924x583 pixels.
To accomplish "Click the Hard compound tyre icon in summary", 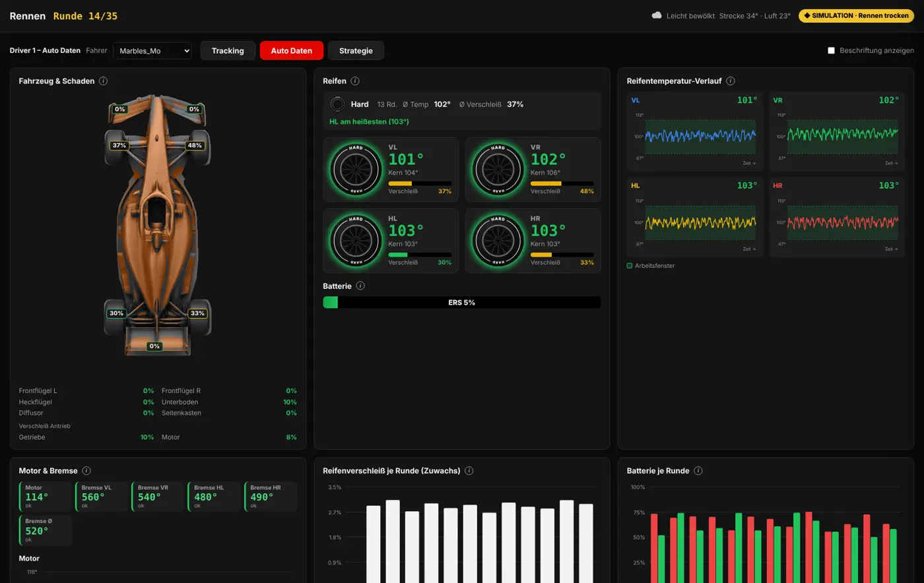I will pos(337,104).
